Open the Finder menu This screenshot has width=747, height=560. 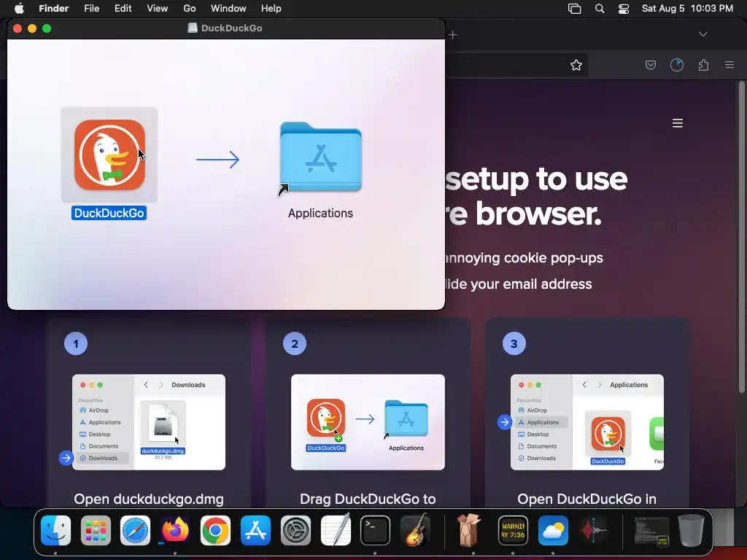pyautogui.click(x=53, y=9)
